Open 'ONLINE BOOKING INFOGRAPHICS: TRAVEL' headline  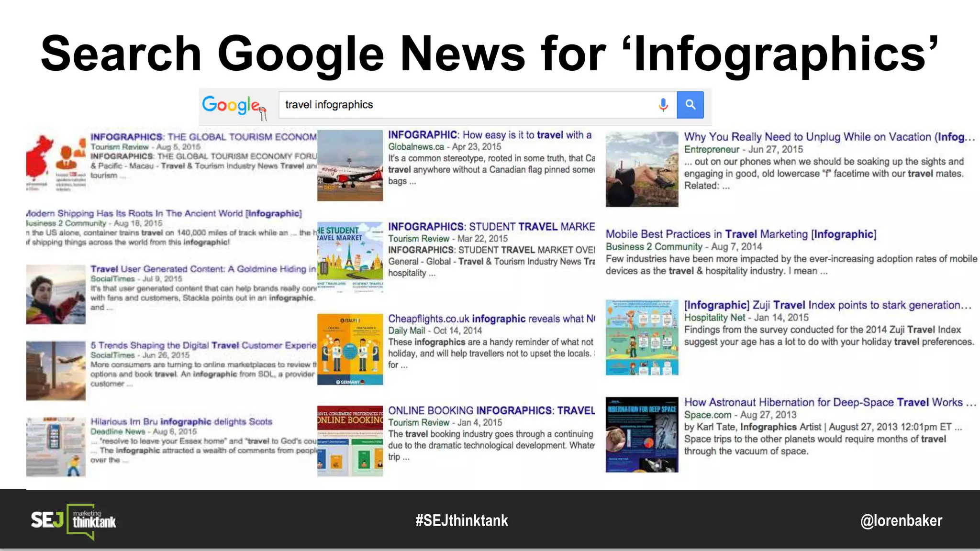[491, 410]
